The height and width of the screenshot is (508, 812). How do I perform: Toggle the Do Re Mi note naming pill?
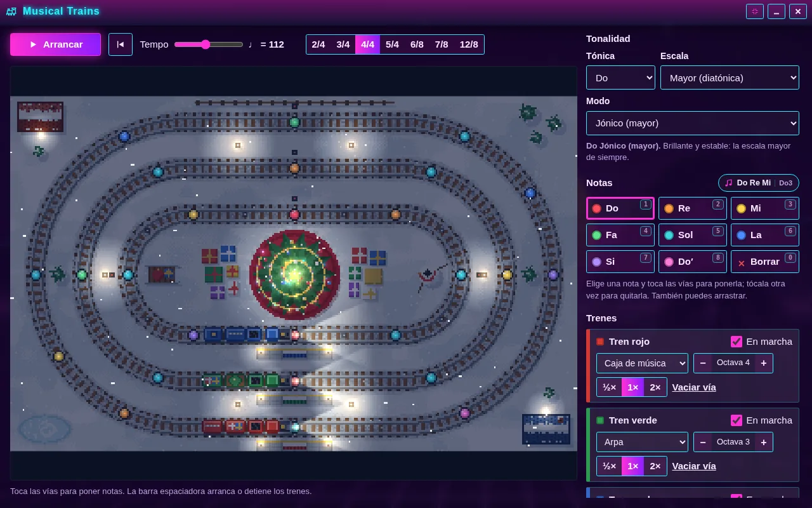(x=759, y=183)
